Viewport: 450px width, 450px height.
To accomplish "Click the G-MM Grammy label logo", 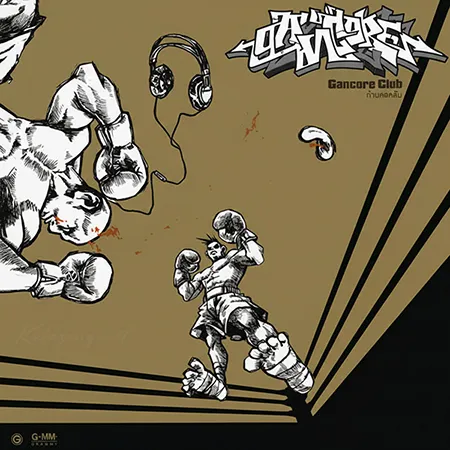I will (44, 439).
